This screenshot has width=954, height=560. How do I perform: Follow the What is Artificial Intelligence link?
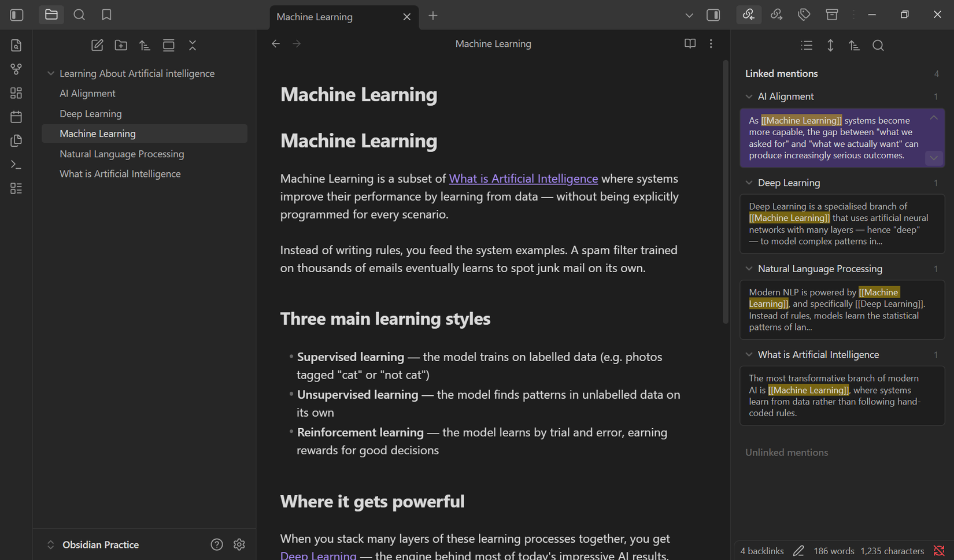click(523, 179)
